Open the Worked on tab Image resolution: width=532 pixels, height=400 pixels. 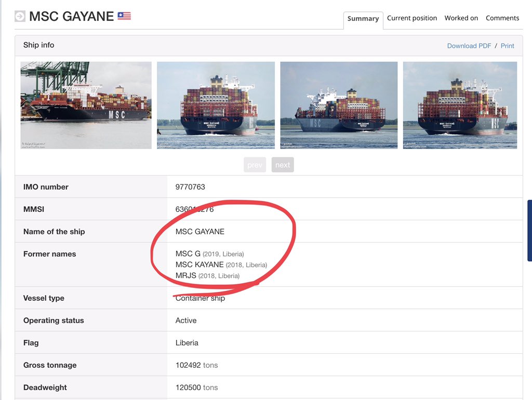pyautogui.click(x=461, y=18)
